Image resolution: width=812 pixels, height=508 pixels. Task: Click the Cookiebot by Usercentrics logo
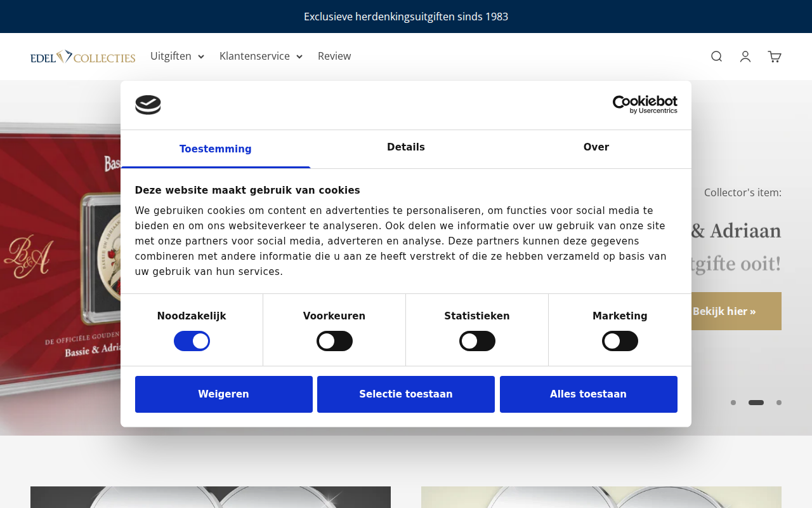click(x=645, y=105)
